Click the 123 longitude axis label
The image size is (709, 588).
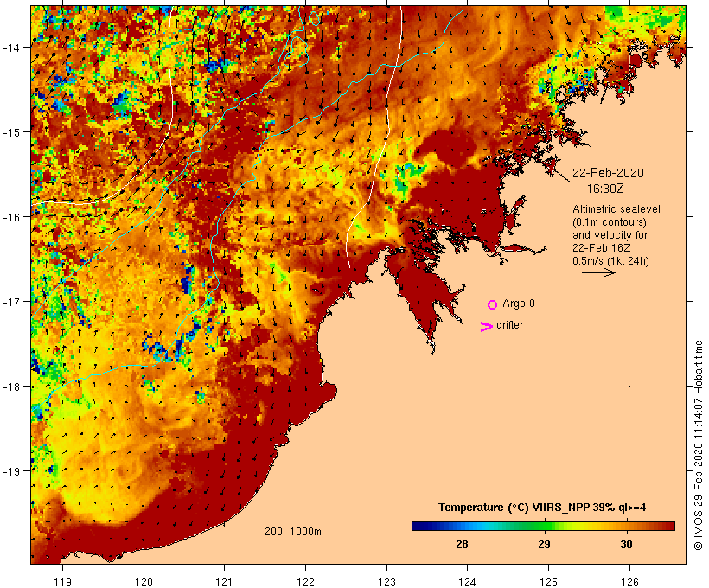point(386,582)
